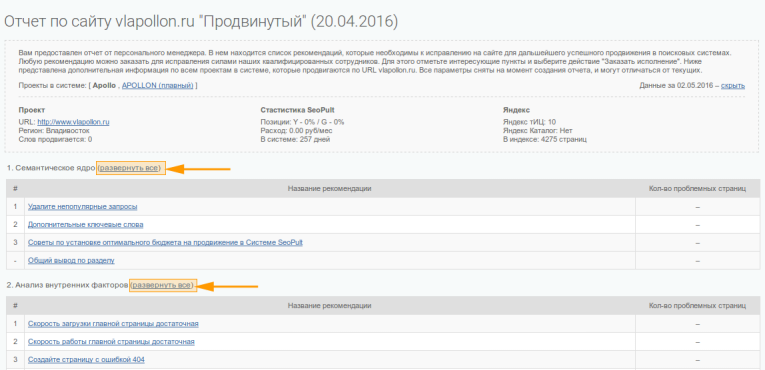
Task: Click the Яндекс Каталог: Нет entry
Action: (x=538, y=131)
